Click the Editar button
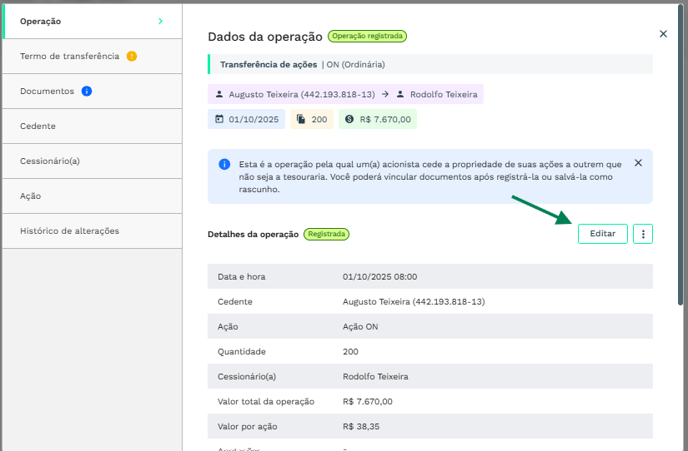Viewport: 688px width, 451px height. 602,234
